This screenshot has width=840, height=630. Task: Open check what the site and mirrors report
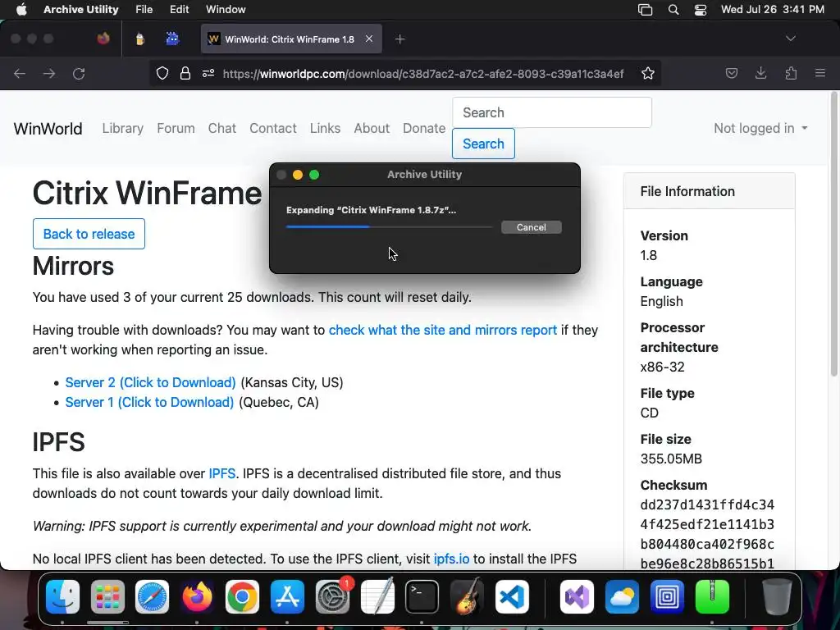(x=442, y=330)
